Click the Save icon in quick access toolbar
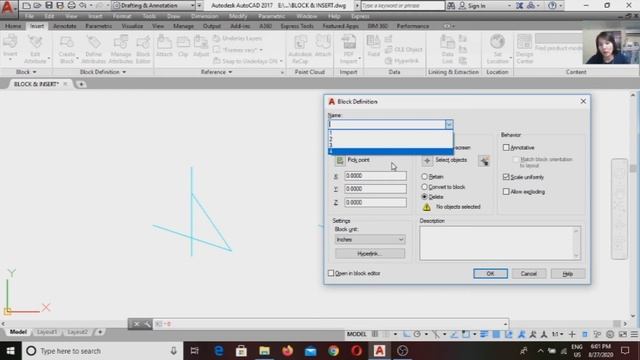This screenshot has width=640, height=360. [x=49, y=5]
